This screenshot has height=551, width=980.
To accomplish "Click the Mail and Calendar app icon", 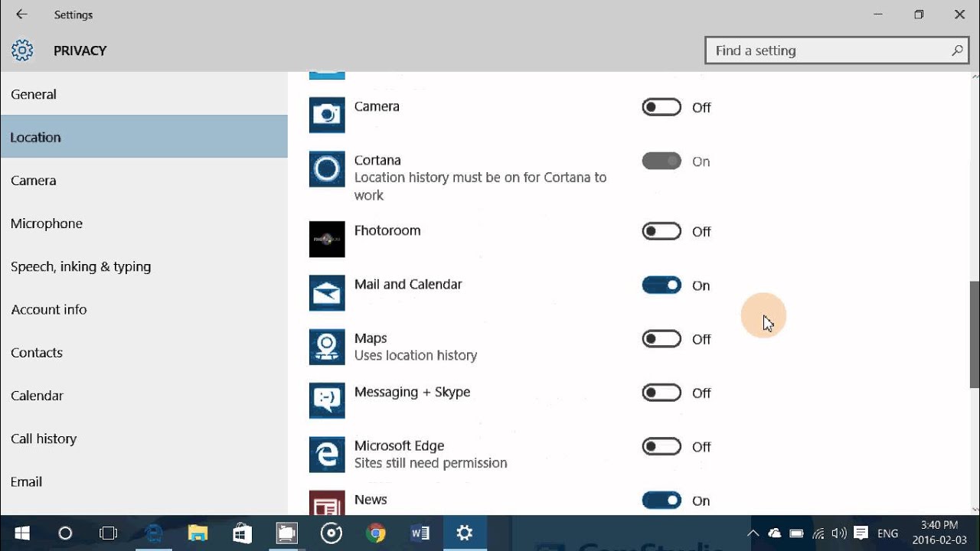I will click(x=327, y=292).
